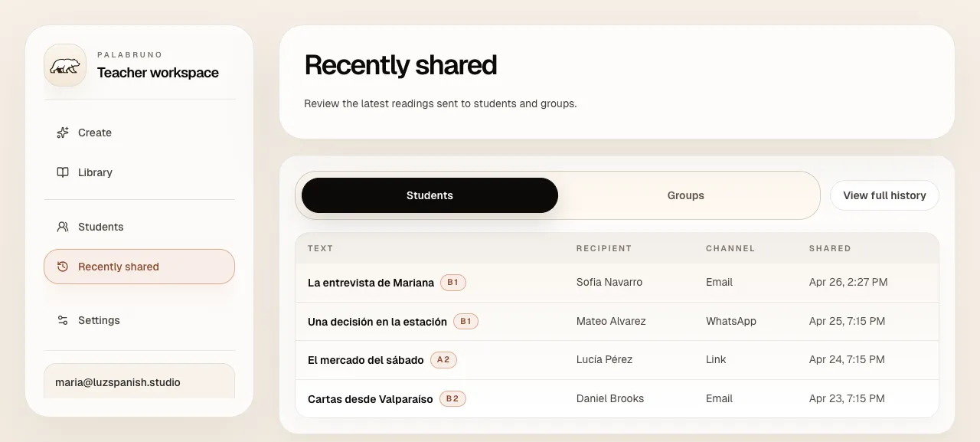Go to Library in sidebar

(x=95, y=172)
